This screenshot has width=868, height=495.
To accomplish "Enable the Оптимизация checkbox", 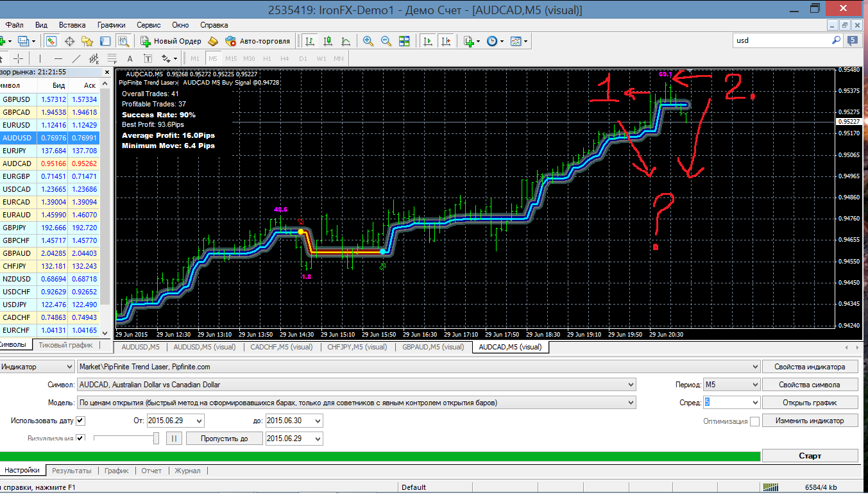I will click(754, 421).
